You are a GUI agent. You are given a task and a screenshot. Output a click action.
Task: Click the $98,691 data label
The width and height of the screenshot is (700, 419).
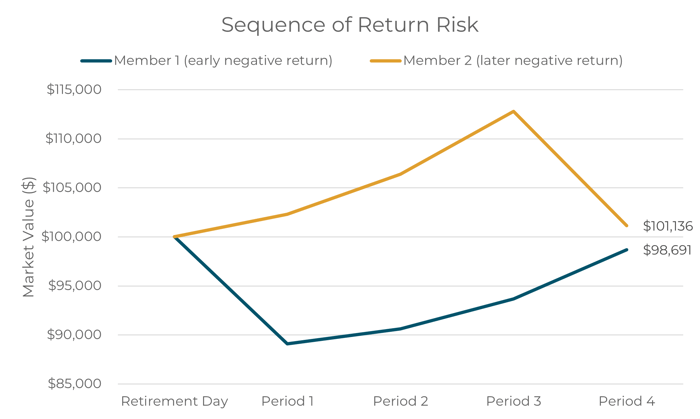(x=667, y=250)
